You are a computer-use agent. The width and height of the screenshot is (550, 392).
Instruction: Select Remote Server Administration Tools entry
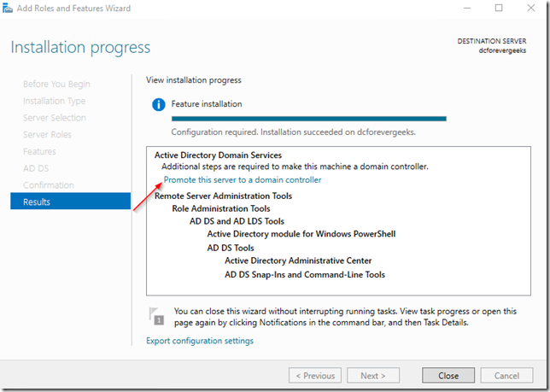[x=223, y=196]
